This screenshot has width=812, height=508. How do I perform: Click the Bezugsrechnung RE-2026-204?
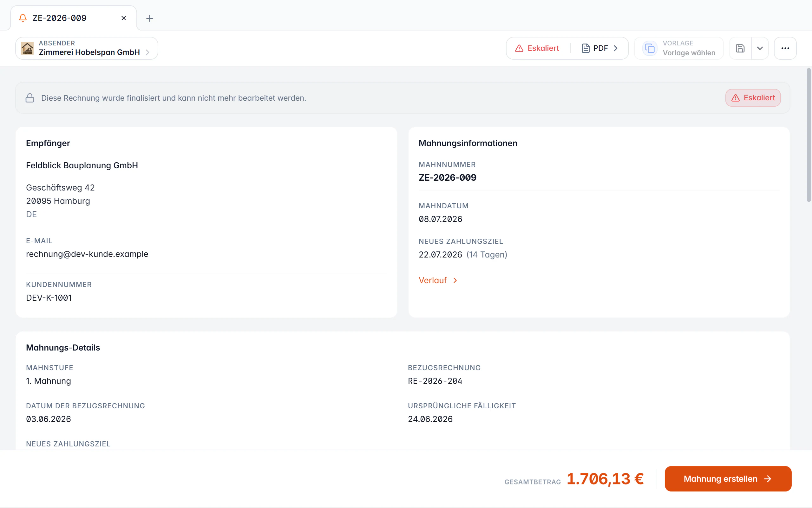coord(435,381)
